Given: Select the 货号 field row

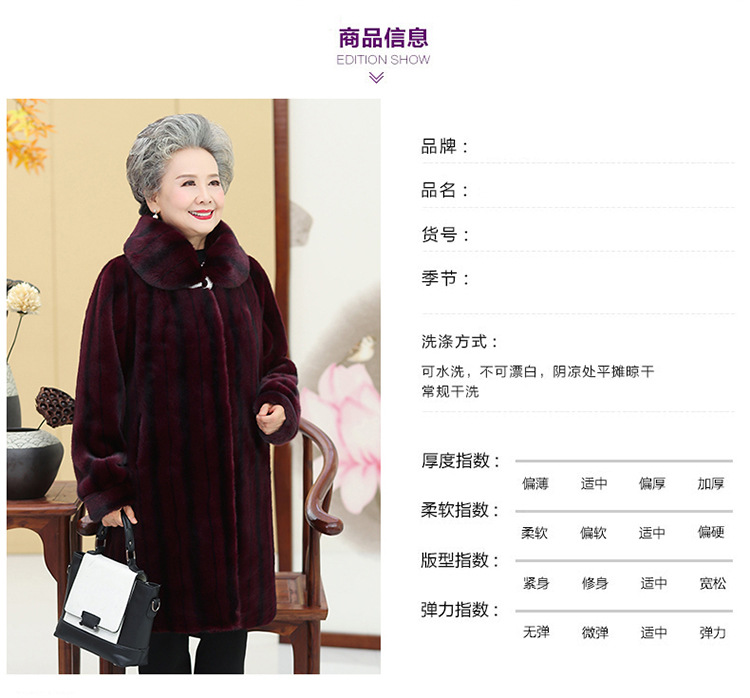Looking at the screenshot, I should click(578, 234).
